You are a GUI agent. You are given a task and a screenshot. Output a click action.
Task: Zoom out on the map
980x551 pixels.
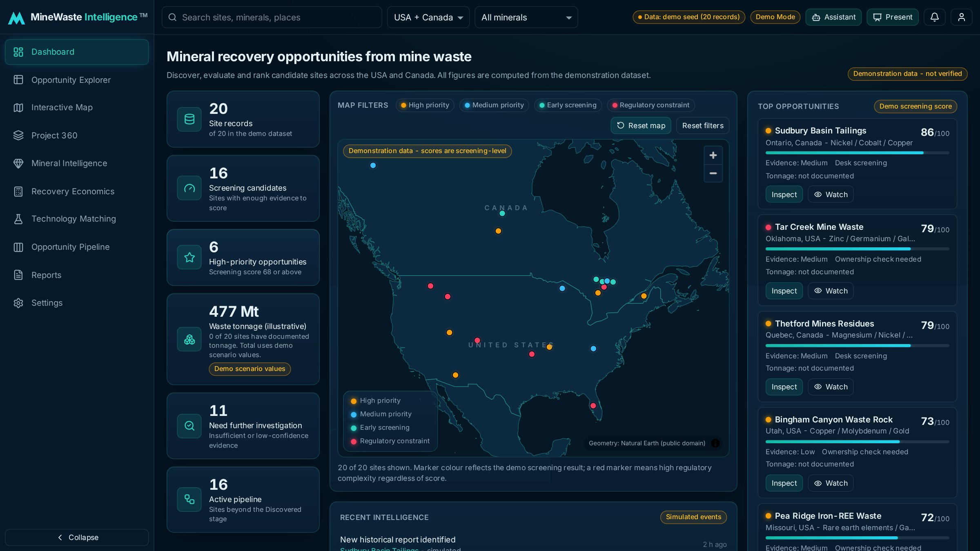pos(713,173)
